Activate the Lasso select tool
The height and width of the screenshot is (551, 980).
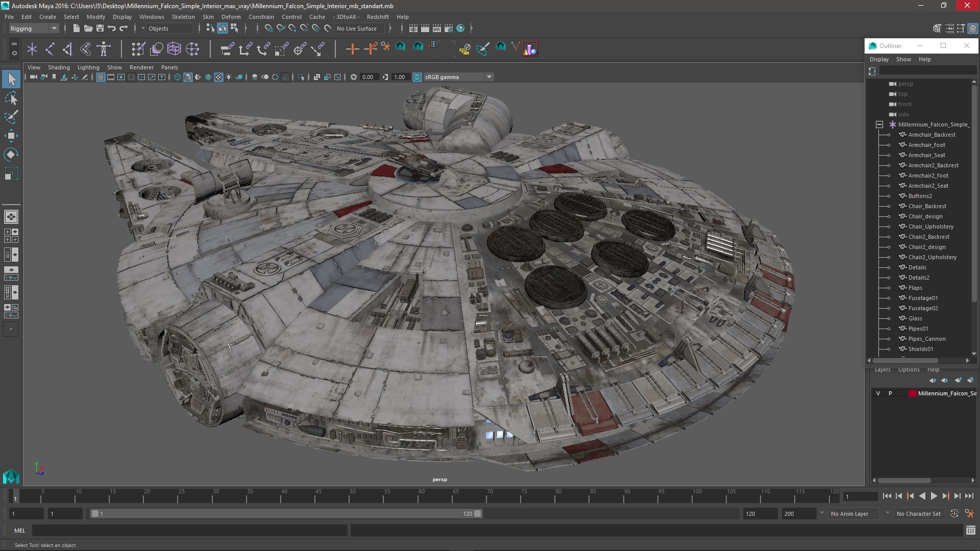coord(11,98)
